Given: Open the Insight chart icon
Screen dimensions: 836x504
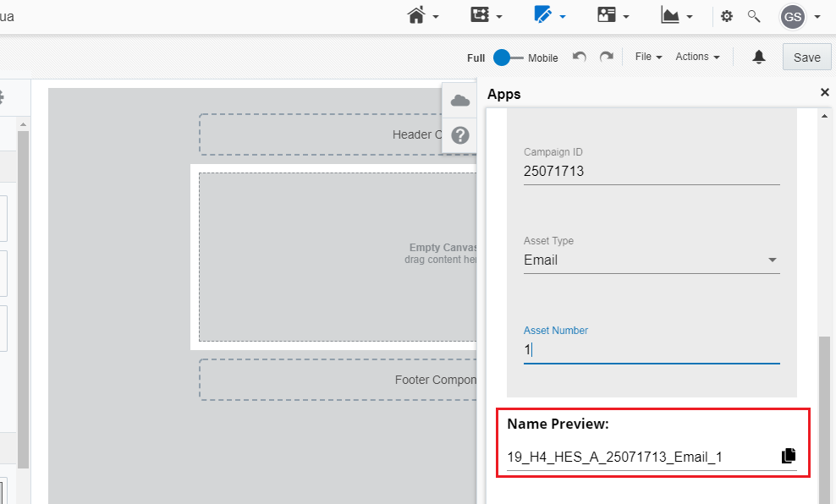Looking at the screenshot, I should 669,15.
